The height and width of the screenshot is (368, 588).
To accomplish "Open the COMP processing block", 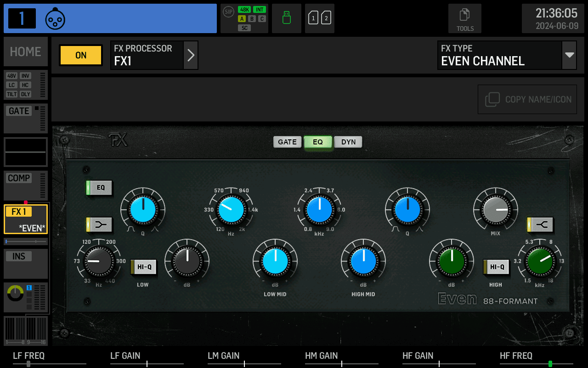I will click(26, 185).
